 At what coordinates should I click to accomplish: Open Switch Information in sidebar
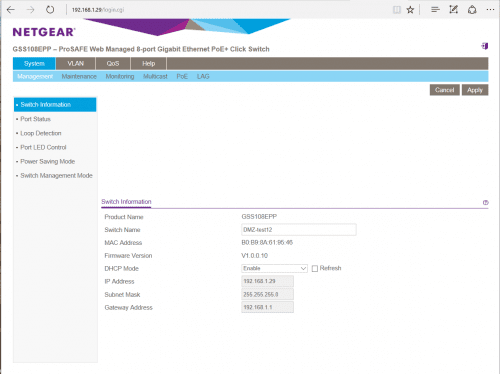[55, 105]
